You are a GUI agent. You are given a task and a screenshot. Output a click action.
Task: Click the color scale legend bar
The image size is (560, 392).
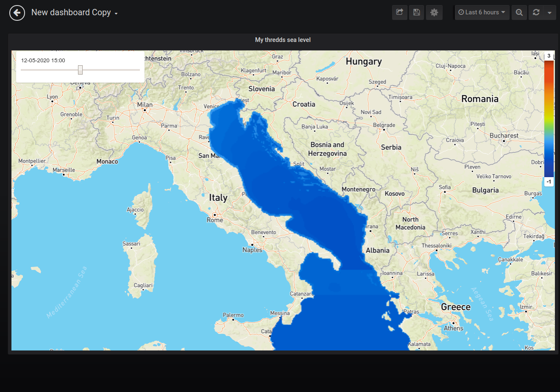[549, 119]
